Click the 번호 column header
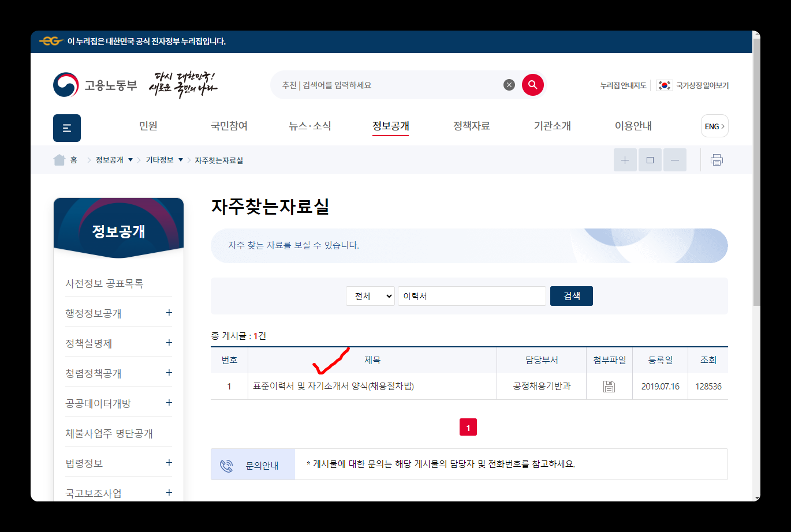 [229, 360]
